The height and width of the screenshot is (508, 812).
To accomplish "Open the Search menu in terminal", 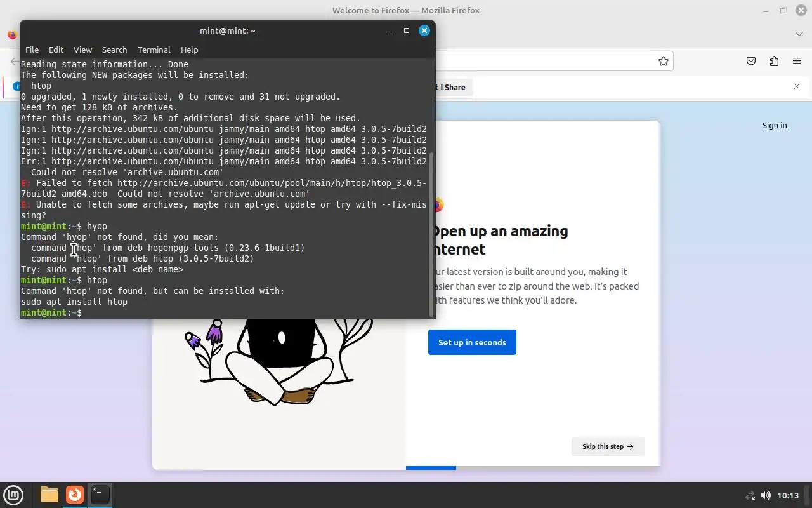I will [x=114, y=50].
